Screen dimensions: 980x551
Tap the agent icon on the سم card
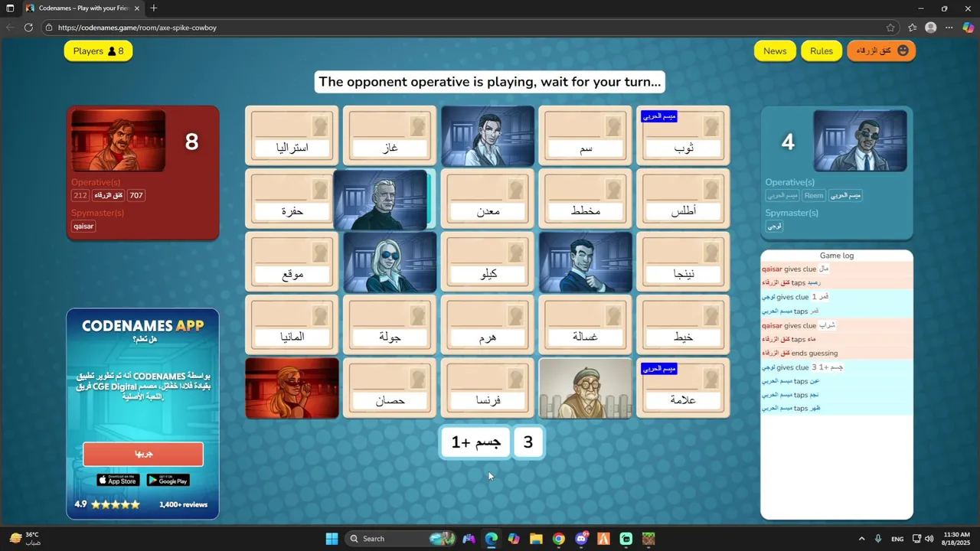click(613, 126)
